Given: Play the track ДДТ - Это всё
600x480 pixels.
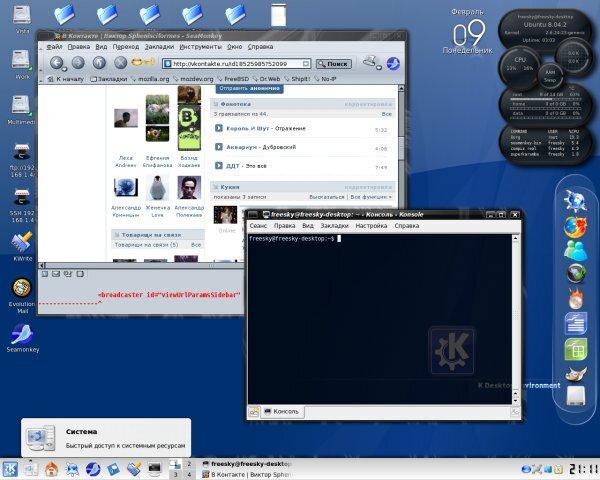Looking at the screenshot, I should (x=219, y=166).
